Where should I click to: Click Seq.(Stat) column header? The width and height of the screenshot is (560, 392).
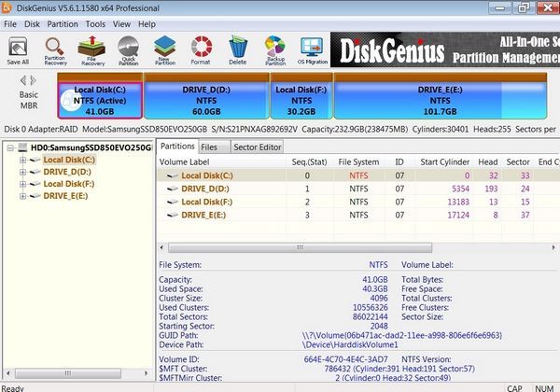click(x=309, y=162)
